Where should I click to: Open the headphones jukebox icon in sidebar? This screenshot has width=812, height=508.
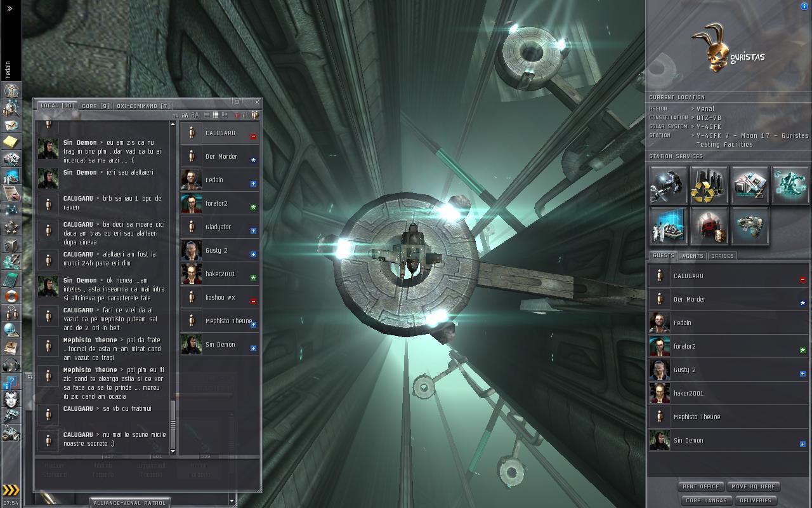(11, 364)
